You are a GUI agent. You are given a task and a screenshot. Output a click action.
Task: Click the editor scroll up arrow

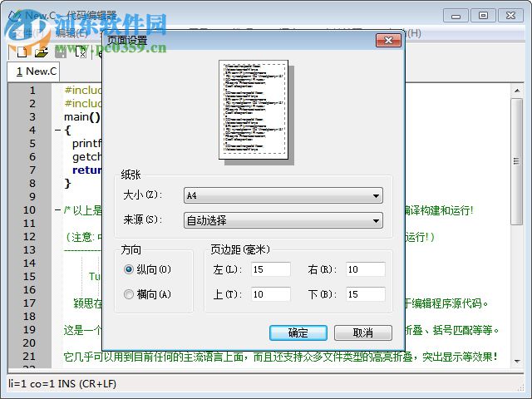coord(517,91)
